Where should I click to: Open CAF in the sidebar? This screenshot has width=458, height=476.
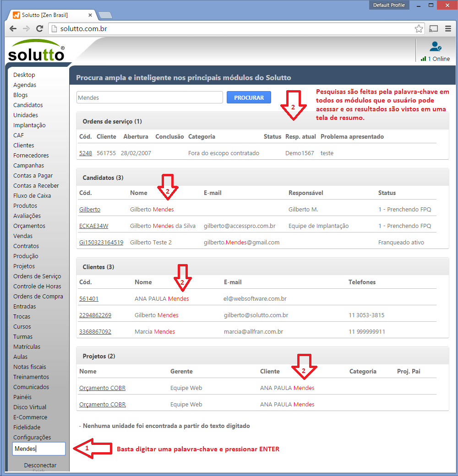click(x=18, y=135)
